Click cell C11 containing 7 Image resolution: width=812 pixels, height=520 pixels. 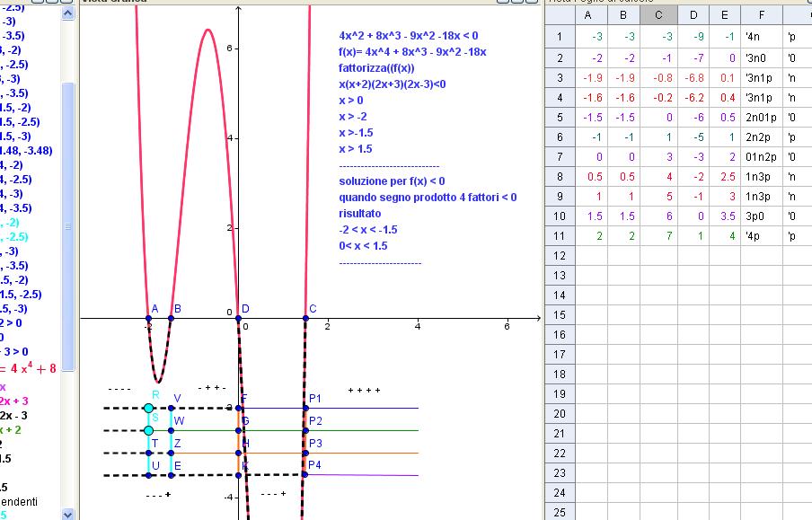pos(658,235)
